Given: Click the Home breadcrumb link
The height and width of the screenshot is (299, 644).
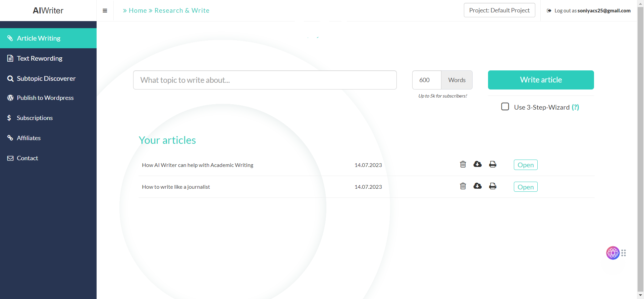Looking at the screenshot, I should 138,10.
